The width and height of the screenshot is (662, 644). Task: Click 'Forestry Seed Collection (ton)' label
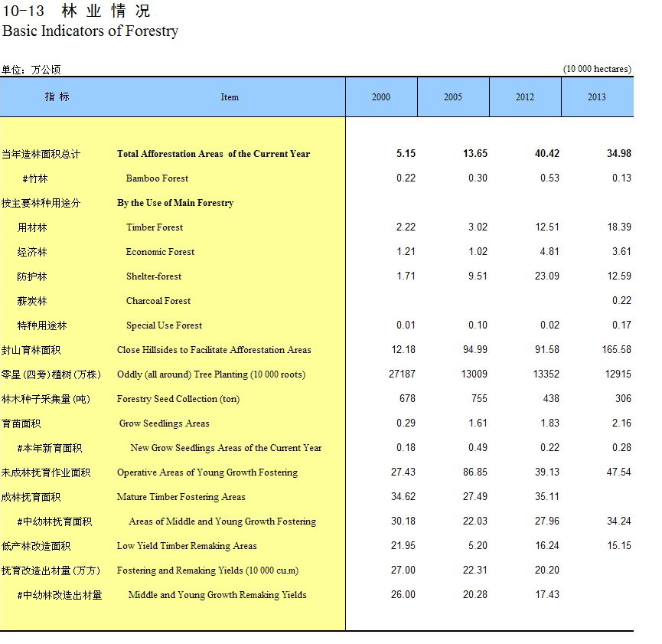[178, 399]
